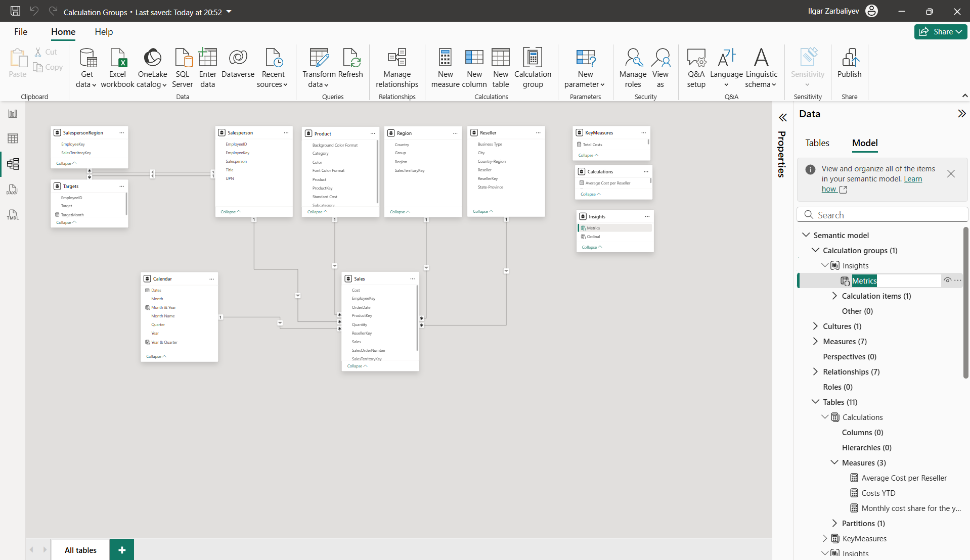Open the OneLake catalog
Screen dimensions: 970x560
pos(152,68)
